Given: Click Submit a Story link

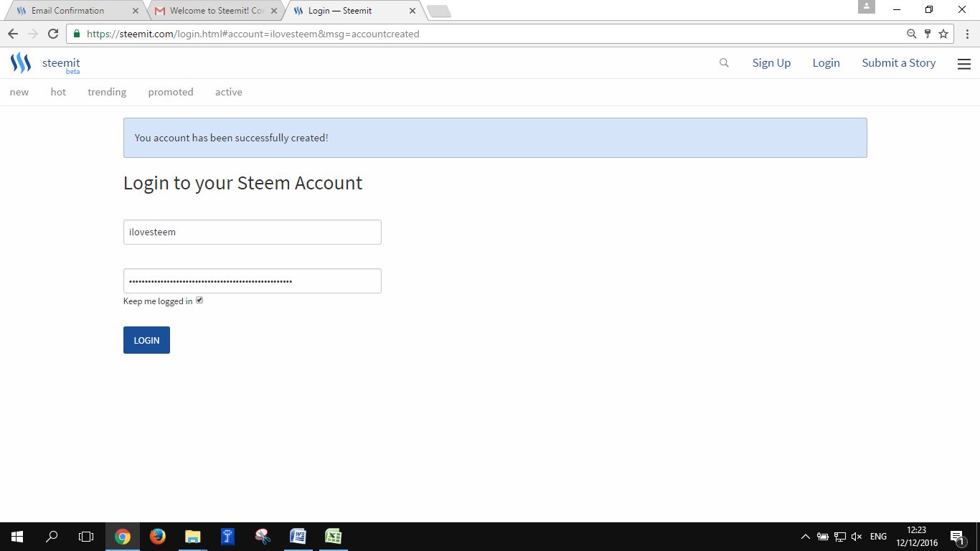Looking at the screenshot, I should click(899, 63).
